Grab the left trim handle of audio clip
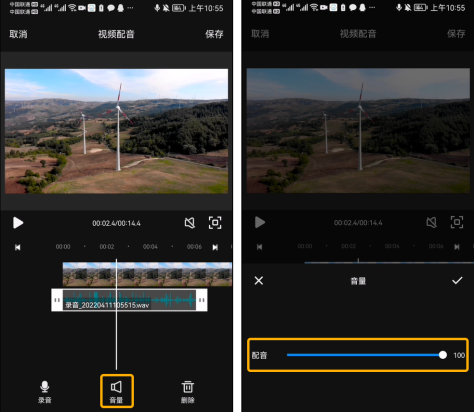 (x=57, y=300)
